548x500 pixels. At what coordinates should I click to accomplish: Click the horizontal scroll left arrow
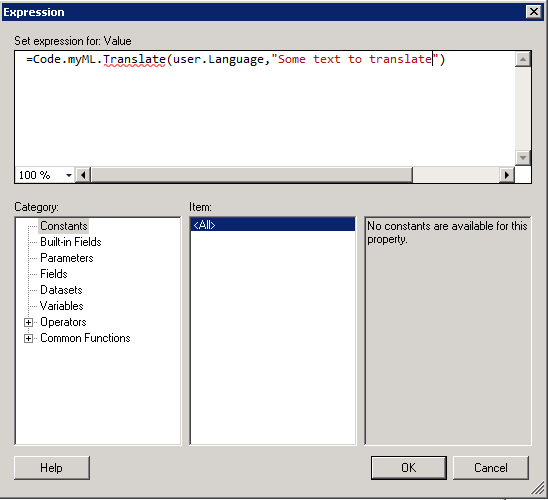click(x=83, y=175)
